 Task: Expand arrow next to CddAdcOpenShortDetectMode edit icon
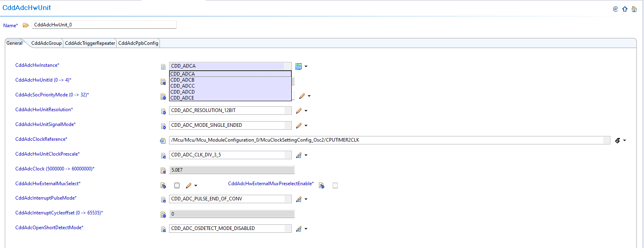306,229
